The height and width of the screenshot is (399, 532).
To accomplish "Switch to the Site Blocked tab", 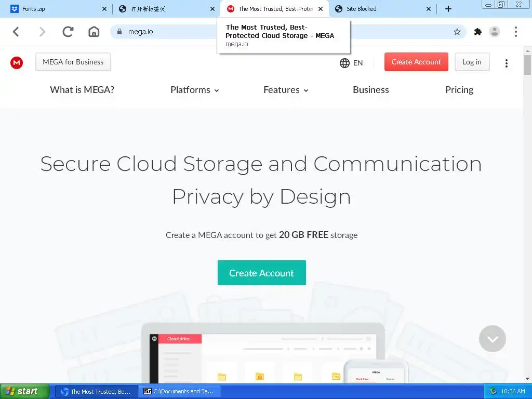I will [382, 9].
